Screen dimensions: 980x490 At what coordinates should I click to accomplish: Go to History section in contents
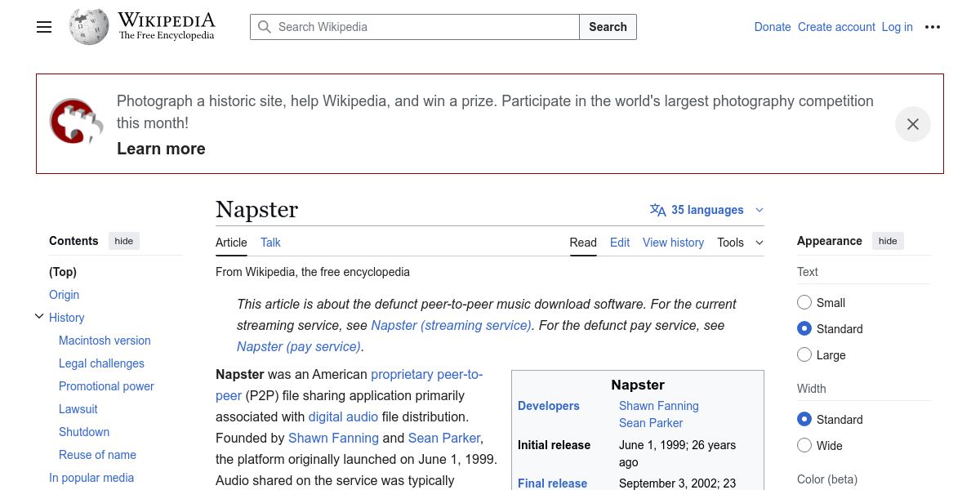pos(67,318)
